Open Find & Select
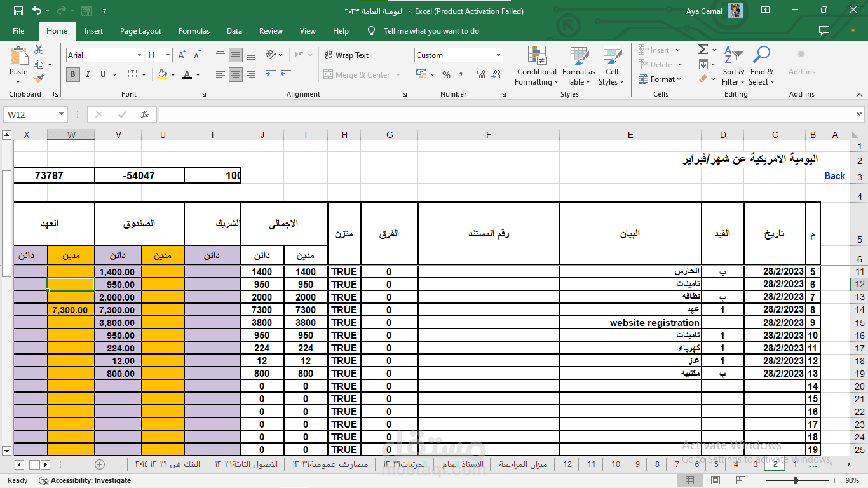868x488 pixels. [761, 66]
